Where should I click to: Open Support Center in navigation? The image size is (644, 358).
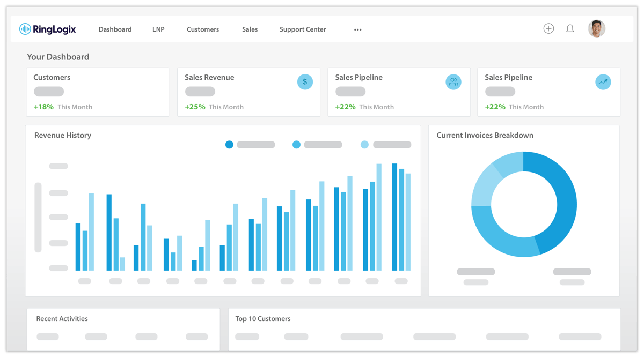click(303, 29)
